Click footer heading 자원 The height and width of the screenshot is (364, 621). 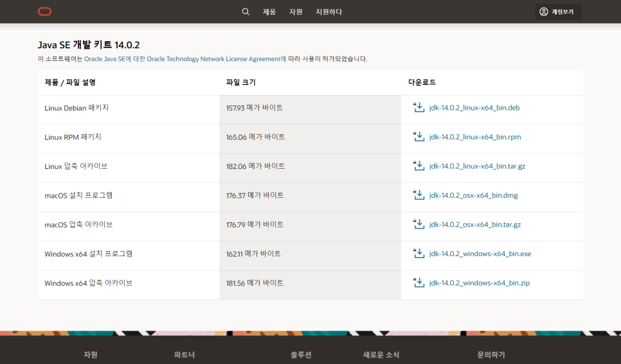tap(90, 354)
